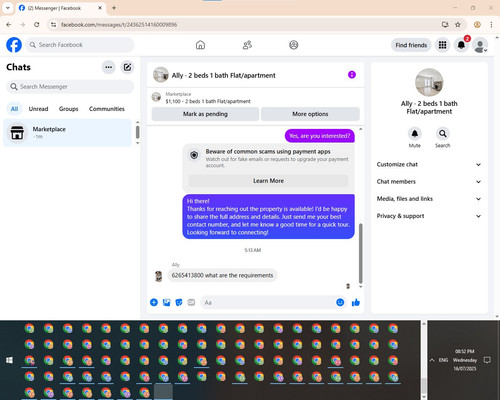Open Chrome tab search dropdown
Viewport: 500px width, 400px height.
click(x=8, y=8)
